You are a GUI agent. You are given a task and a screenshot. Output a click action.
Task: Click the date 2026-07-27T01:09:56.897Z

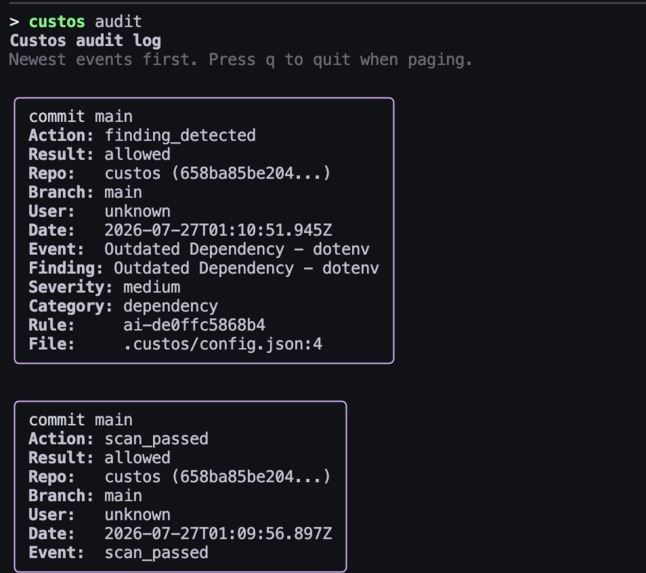pos(218,533)
